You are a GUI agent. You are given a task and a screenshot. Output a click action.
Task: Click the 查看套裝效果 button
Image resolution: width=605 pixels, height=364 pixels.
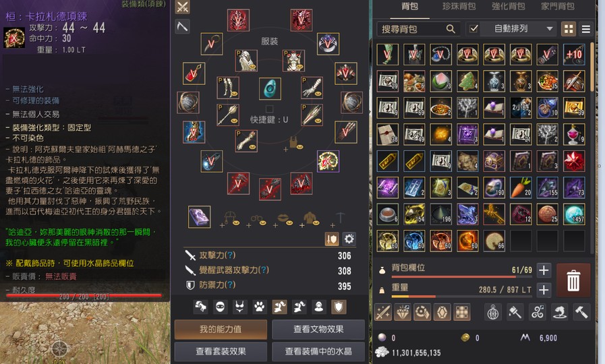(221, 351)
